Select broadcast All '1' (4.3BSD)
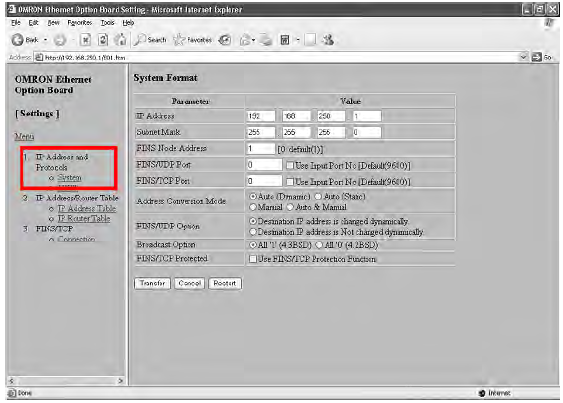 click(253, 245)
